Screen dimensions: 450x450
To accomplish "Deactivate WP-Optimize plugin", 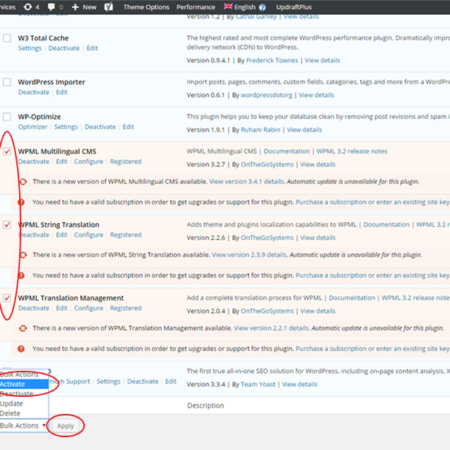I will (x=100, y=127).
